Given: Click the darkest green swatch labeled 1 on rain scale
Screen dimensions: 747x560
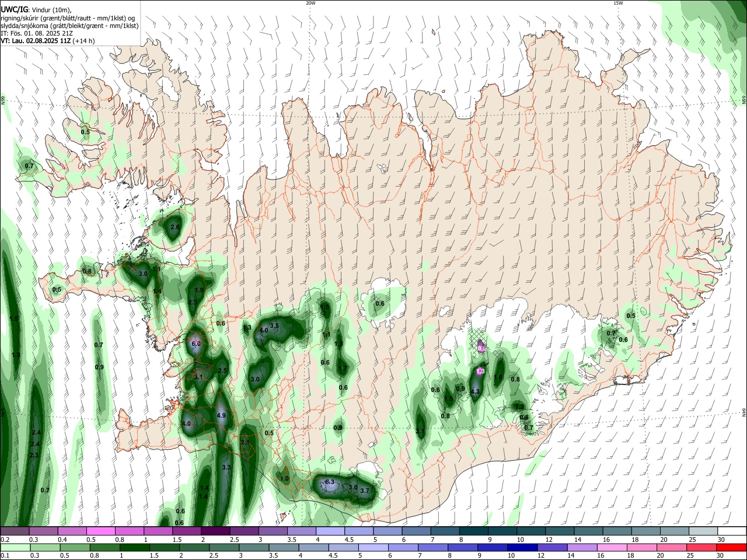Looking at the screenshot, I should click(x=135, y=548).
